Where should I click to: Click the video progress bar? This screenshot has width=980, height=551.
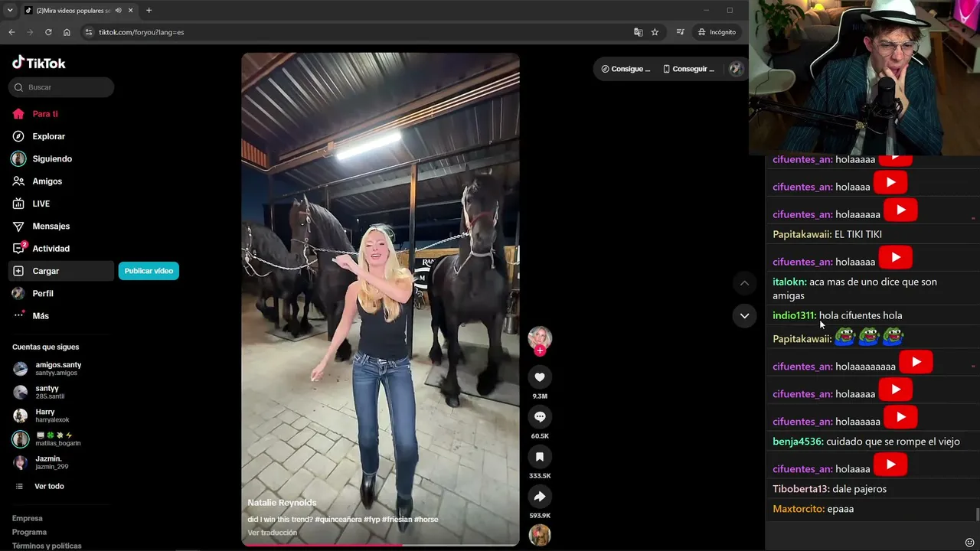click(x=381, y=545)
